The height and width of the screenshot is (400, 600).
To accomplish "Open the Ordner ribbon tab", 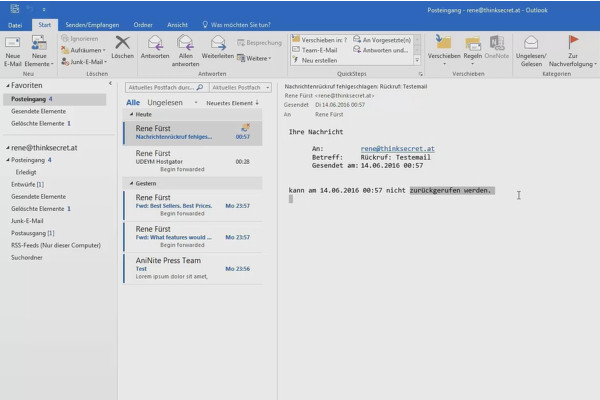I will tap(143, 25).
